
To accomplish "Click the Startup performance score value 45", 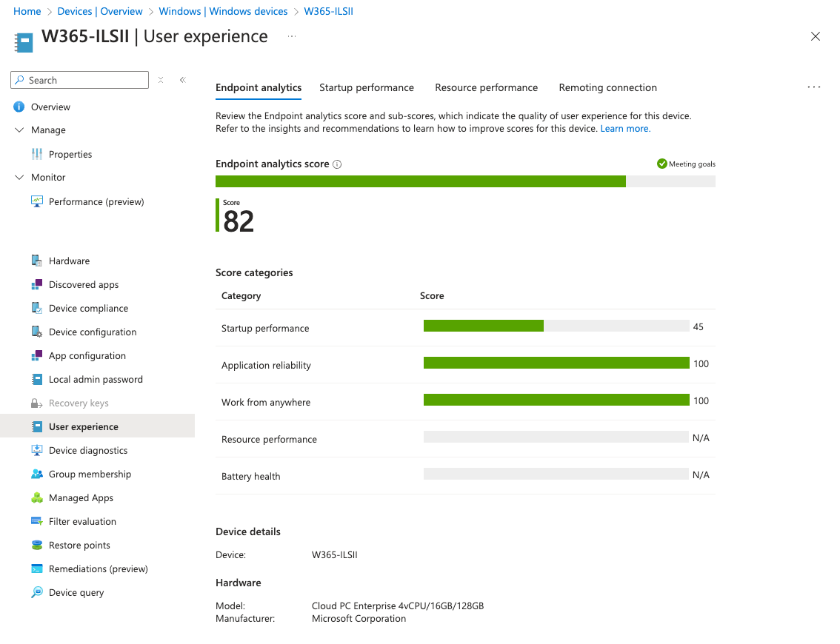I will (698, 326).
